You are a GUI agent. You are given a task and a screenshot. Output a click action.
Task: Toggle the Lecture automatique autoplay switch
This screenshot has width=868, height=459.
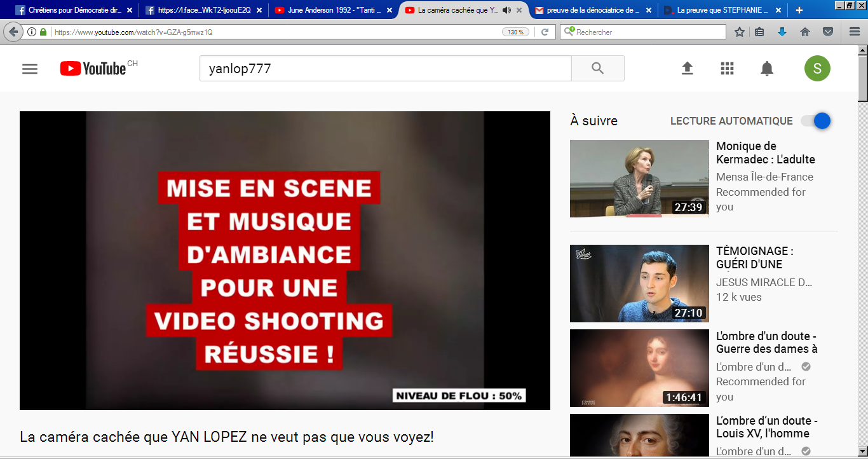tap(816, 121)
